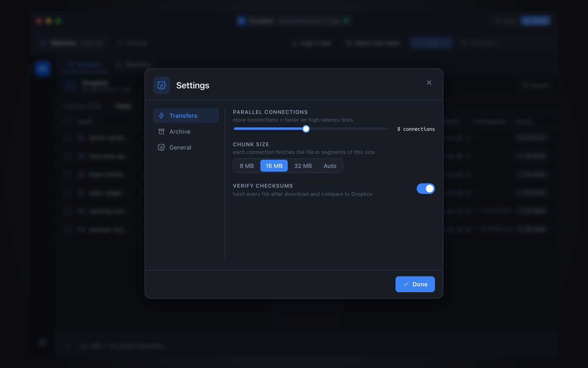The height and width of the screenshot is (368, 588).
Task: Open the General settings section
Action: pyautogui.click(x=186, y=147)
